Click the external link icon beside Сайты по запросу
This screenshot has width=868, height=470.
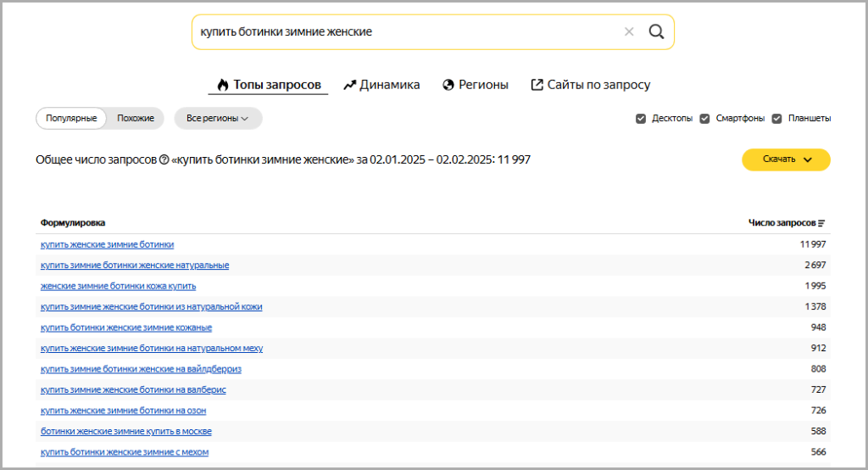[537, 84]
